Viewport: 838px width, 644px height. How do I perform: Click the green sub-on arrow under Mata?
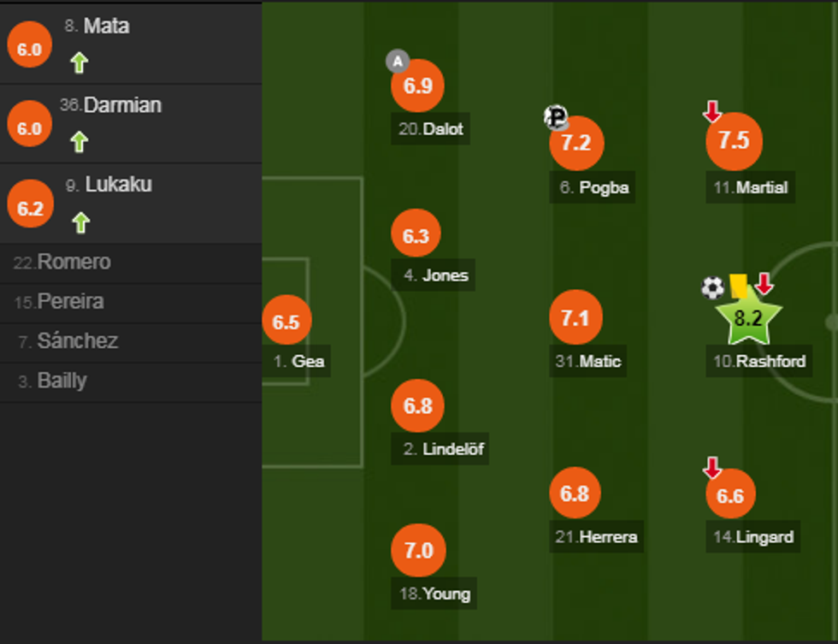point(80,62)
